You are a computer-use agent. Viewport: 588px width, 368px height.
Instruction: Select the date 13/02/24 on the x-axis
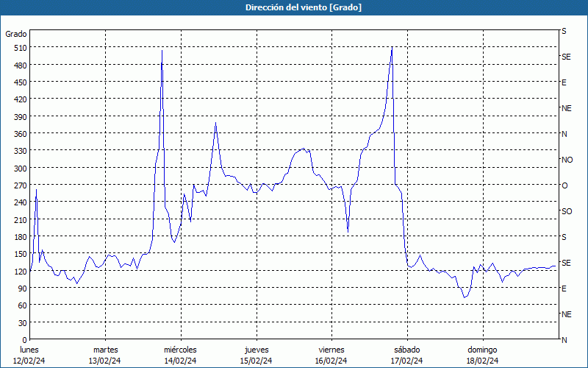click(105, 361)
